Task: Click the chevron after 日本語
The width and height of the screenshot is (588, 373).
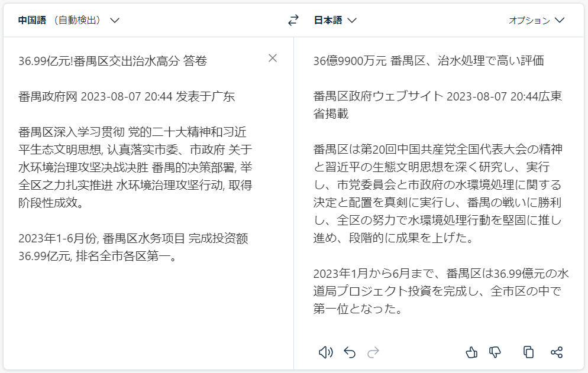Action: click(352, 20)
